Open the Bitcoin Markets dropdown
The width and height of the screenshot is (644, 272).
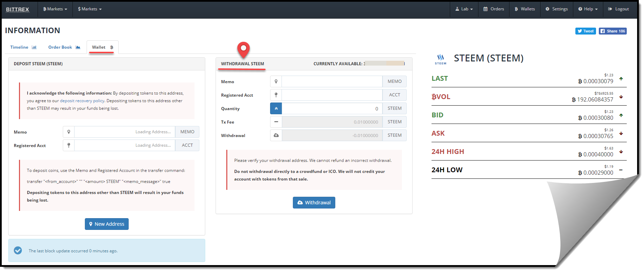(55, 9)
